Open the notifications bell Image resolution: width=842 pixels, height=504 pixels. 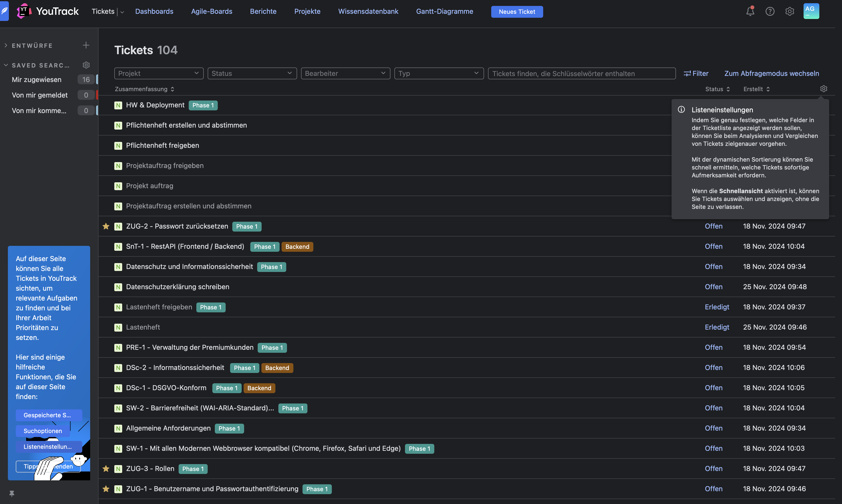click(750, 12)
